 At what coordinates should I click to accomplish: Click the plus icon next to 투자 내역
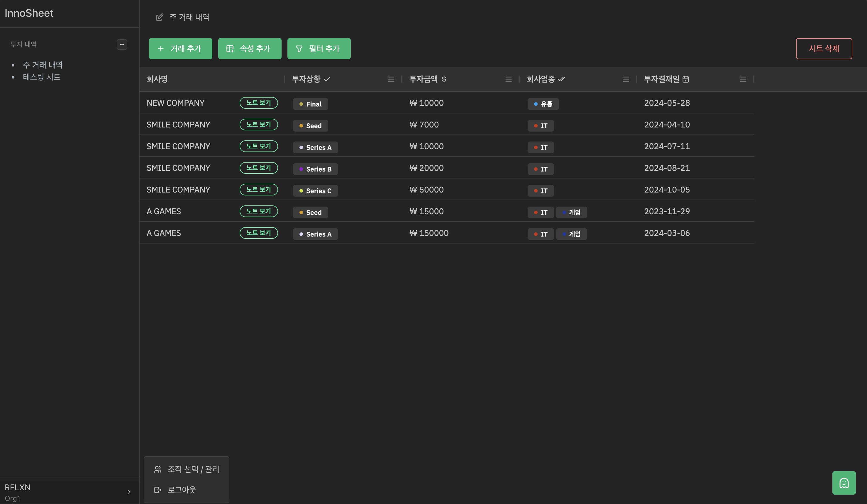tap(122, 44)
